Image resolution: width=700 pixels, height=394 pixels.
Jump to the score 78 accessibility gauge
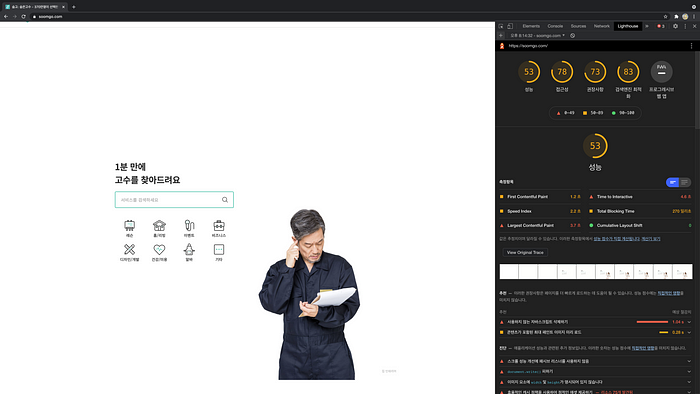(562, 72)
